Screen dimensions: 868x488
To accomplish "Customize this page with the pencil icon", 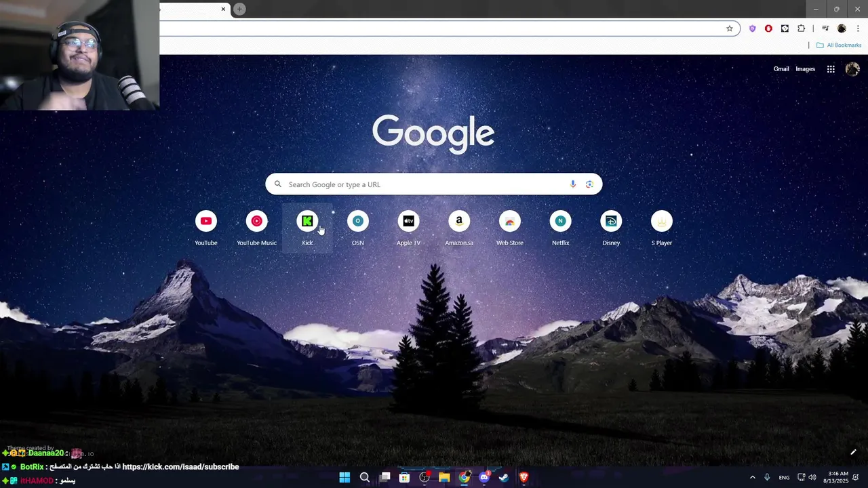I will click(853, 452).
